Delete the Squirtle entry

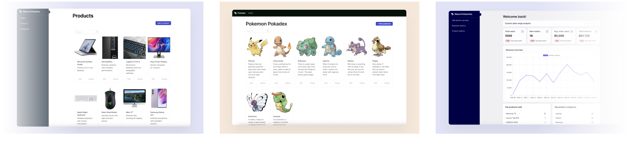pyautogui.click(x=337, y=83)
